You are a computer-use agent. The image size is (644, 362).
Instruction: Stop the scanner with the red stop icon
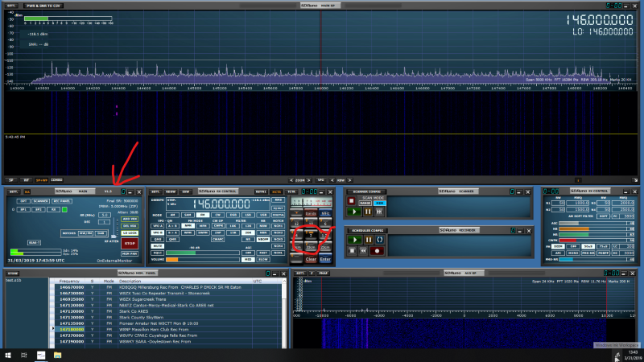click(x=351, y=201)
